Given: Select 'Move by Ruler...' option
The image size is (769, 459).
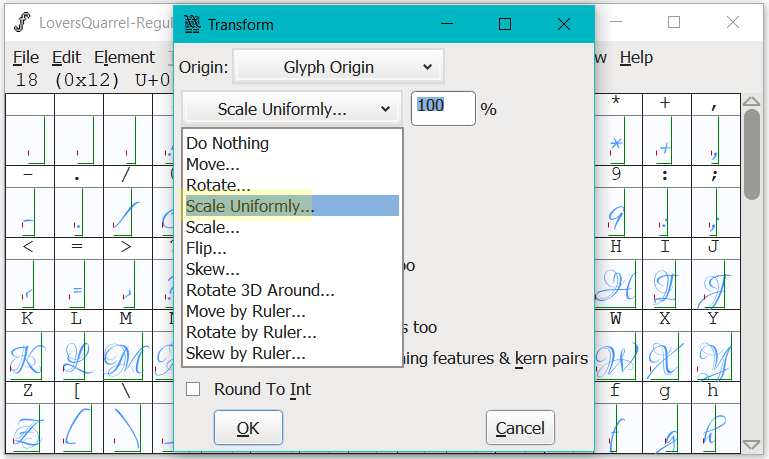Looking at the screenshot, I should (x=245, y=311).
